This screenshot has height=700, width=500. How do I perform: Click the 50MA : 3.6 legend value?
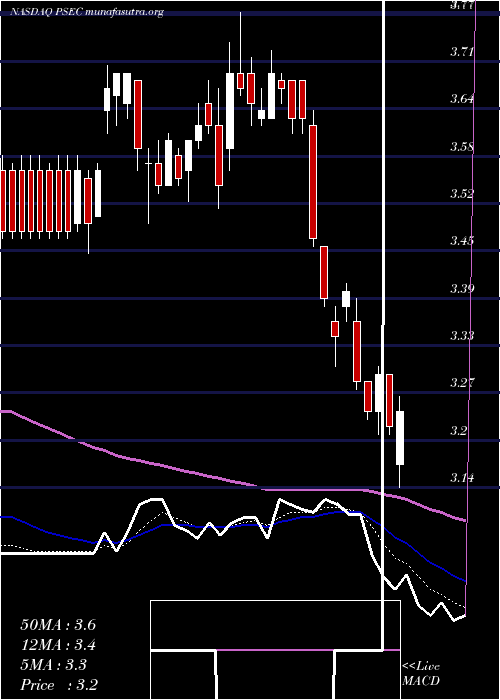(58, 625)
